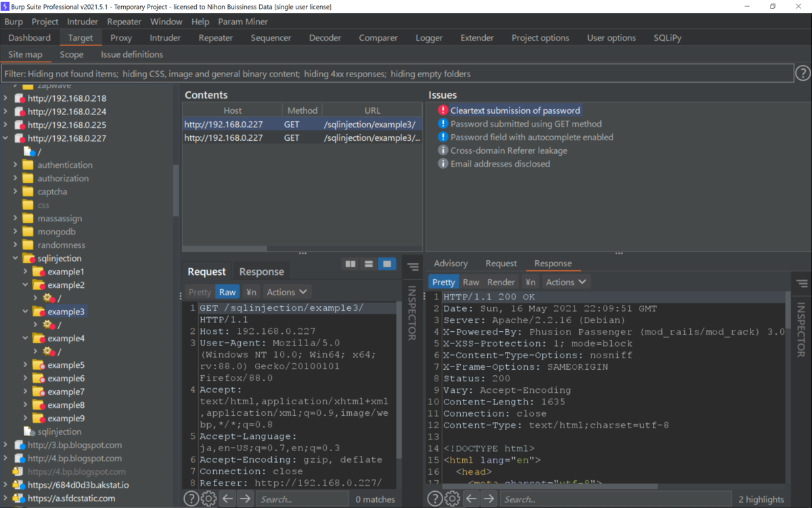Sort contents by Host column header
This screenshot has width=812, height=508.
click(x=232, y=110)
